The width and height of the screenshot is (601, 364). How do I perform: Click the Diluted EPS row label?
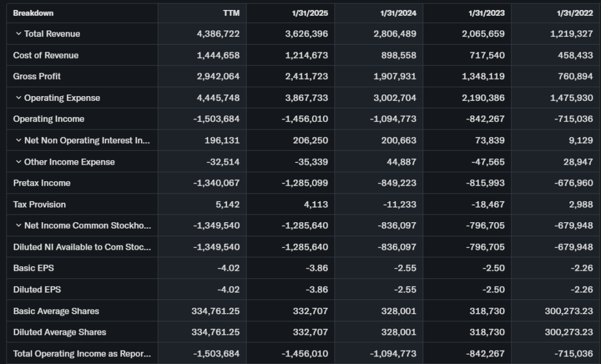point(37,290)
